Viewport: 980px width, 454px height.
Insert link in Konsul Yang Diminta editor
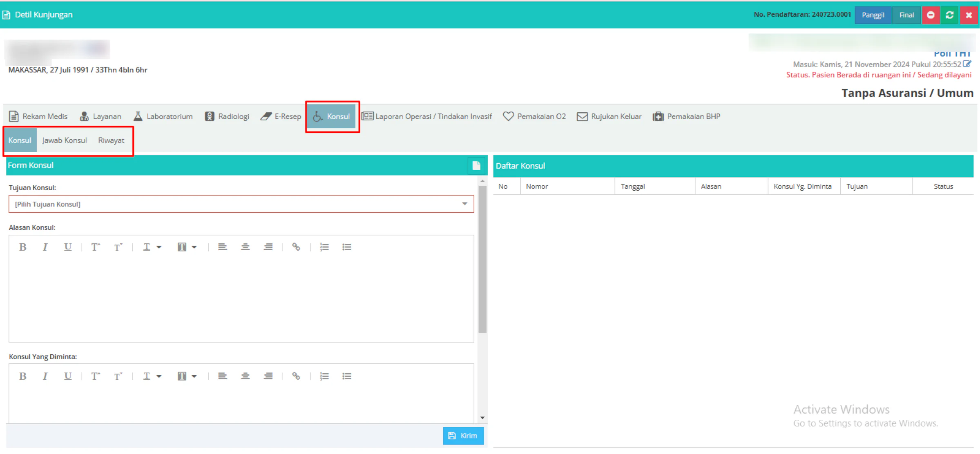tap(296, 376)
